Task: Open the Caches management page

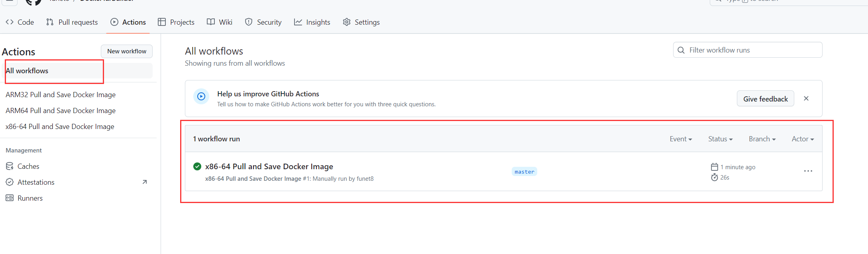Action: (x=28, y=166)
